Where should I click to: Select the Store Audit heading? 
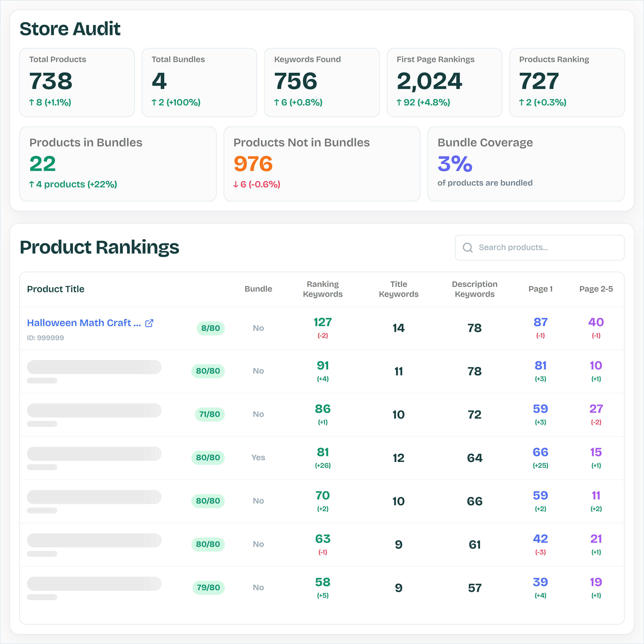[70, 28]
